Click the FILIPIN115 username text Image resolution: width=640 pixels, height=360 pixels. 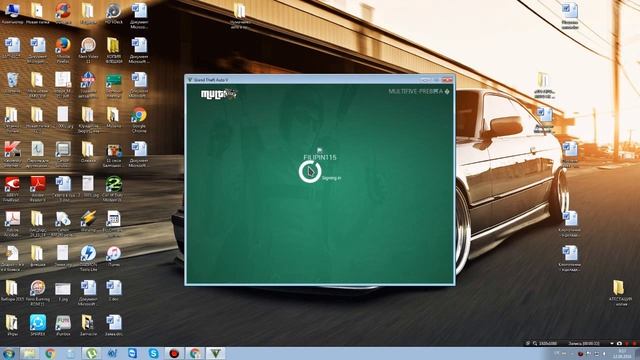pos(320,157)
